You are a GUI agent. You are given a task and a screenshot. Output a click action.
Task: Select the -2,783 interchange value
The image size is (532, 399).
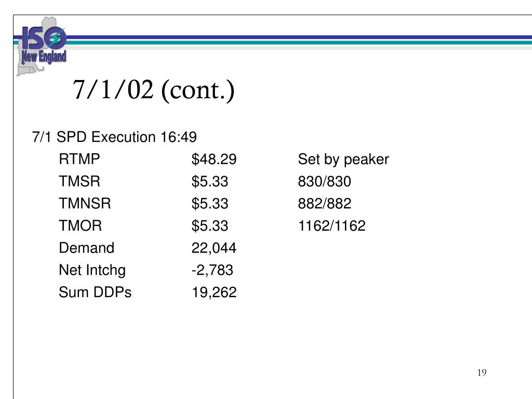point(212,270)
